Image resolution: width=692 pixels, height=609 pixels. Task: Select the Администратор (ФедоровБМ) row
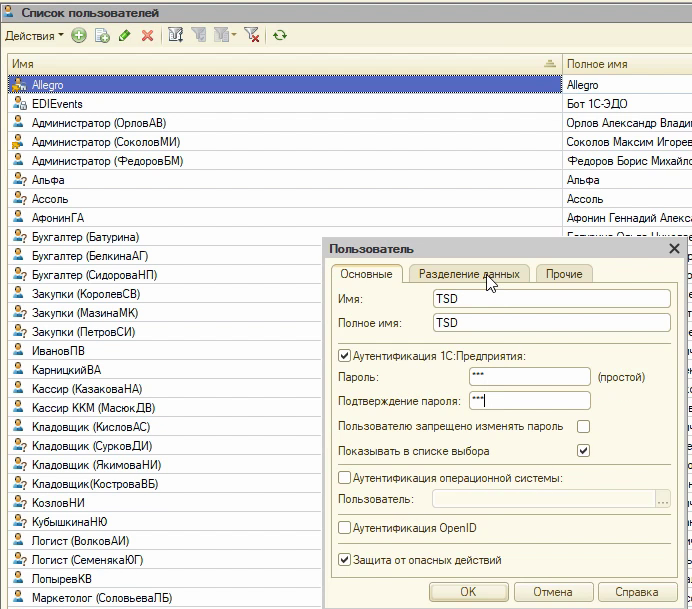[285, 161]
